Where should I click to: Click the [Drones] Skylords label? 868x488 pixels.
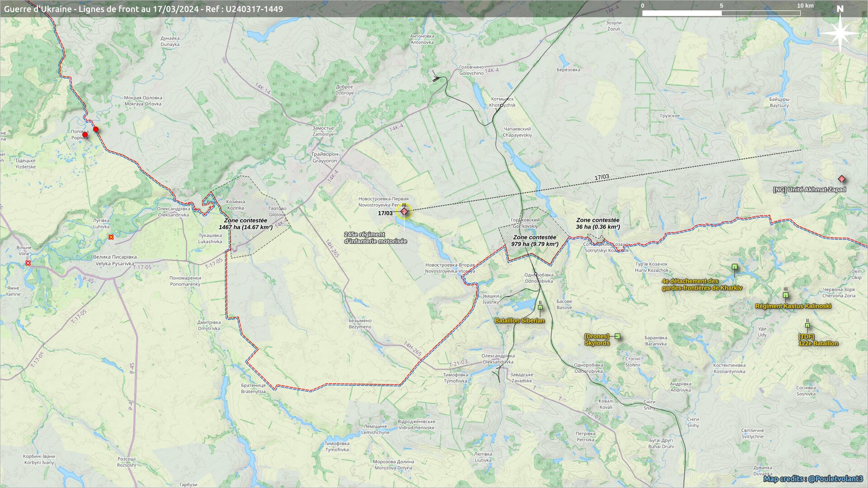pos(597,340)
